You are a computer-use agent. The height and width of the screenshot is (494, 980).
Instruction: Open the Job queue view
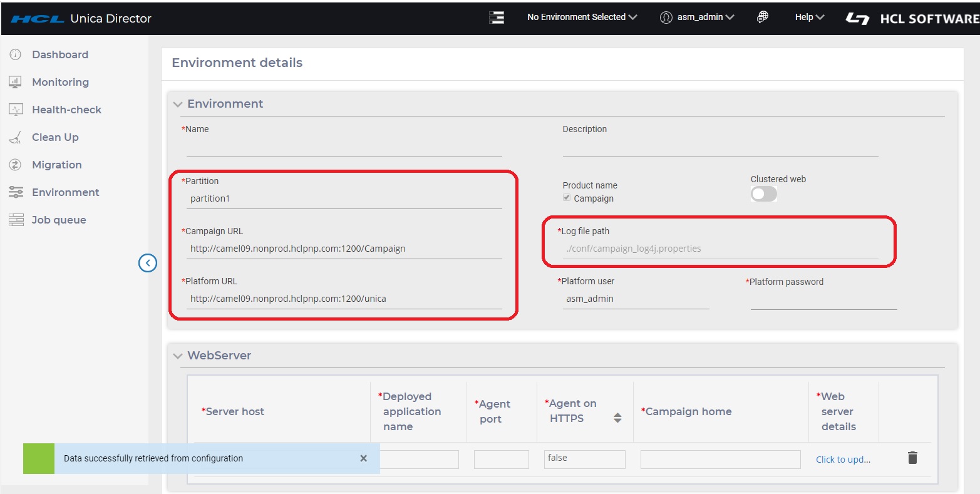[59, 219]
